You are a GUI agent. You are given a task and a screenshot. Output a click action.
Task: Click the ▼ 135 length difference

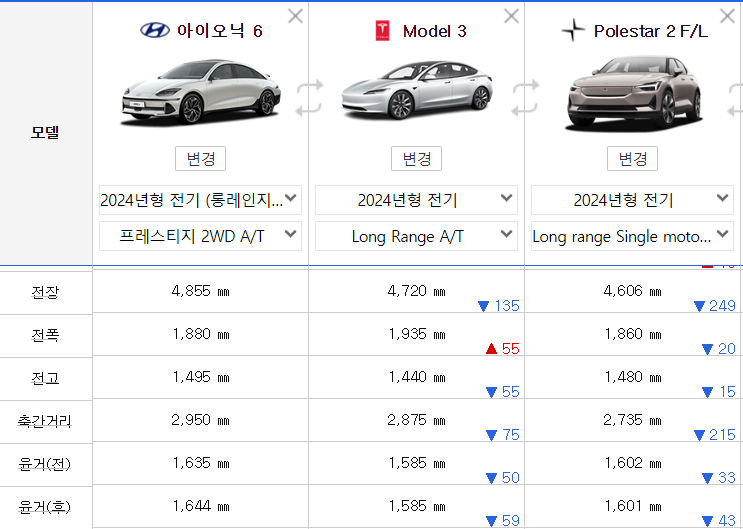(499, 306)
